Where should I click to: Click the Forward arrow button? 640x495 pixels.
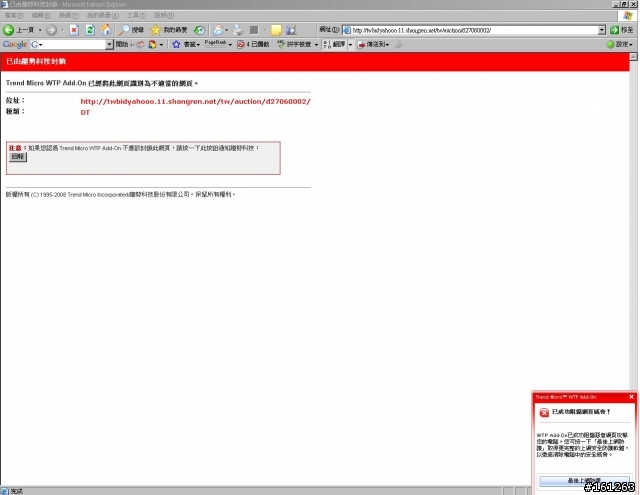(x=51, y=30)
